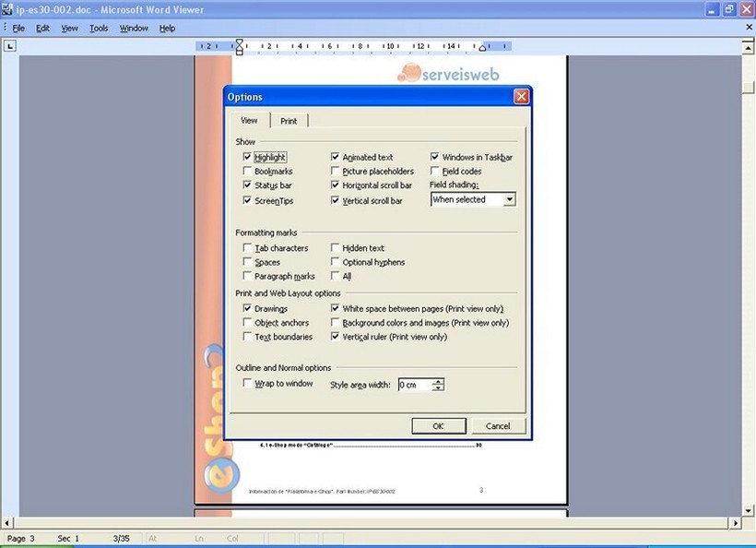Click the Word Viewer title bar icon

click(6, 9)
